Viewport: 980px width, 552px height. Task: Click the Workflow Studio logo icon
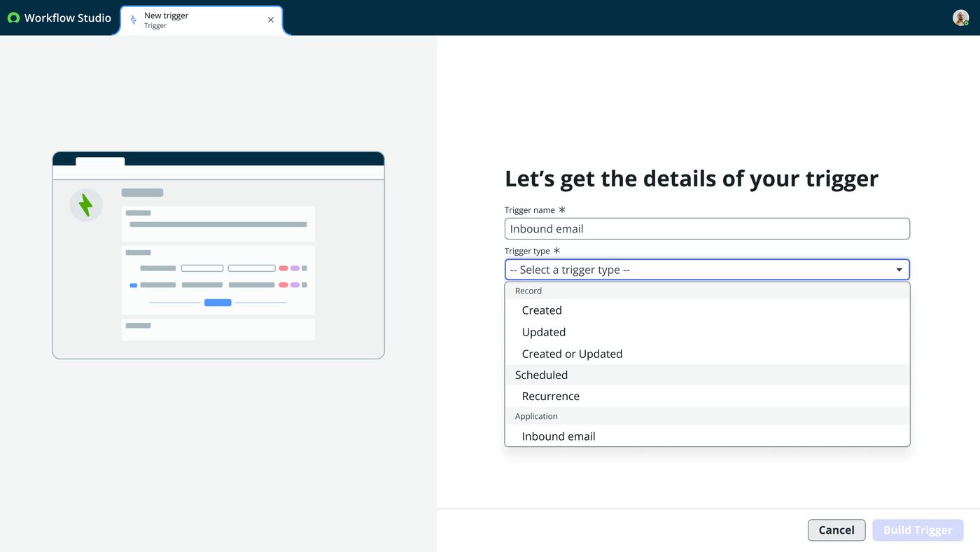(13, 18)
